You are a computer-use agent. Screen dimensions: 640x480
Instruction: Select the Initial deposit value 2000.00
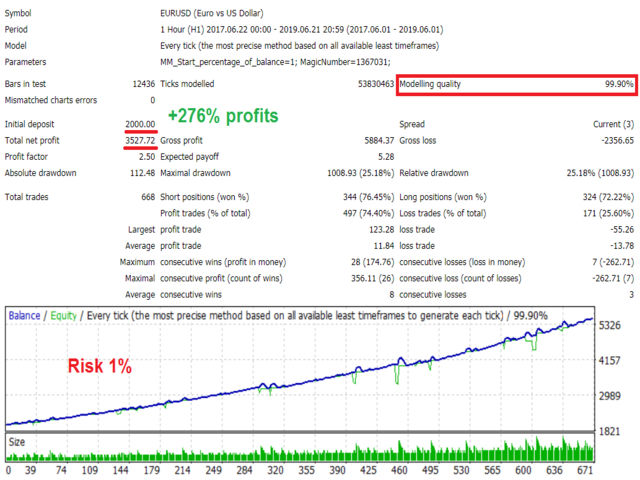136,125
